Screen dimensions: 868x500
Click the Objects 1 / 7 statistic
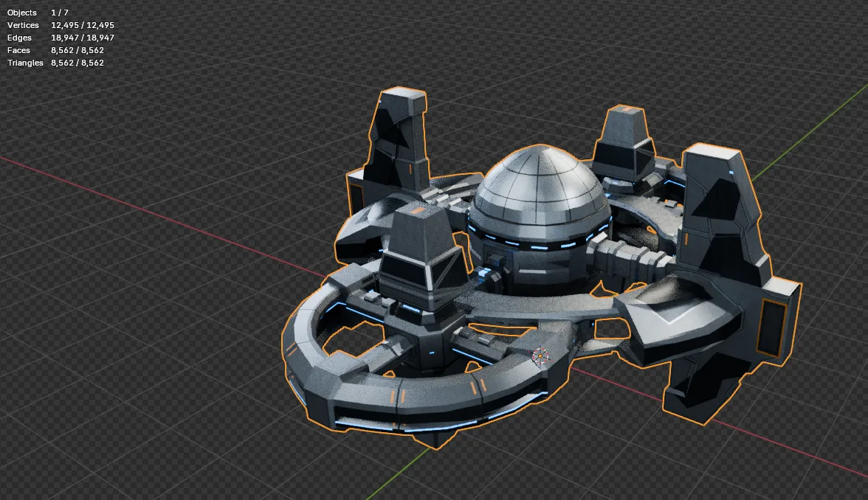[38, 13]
